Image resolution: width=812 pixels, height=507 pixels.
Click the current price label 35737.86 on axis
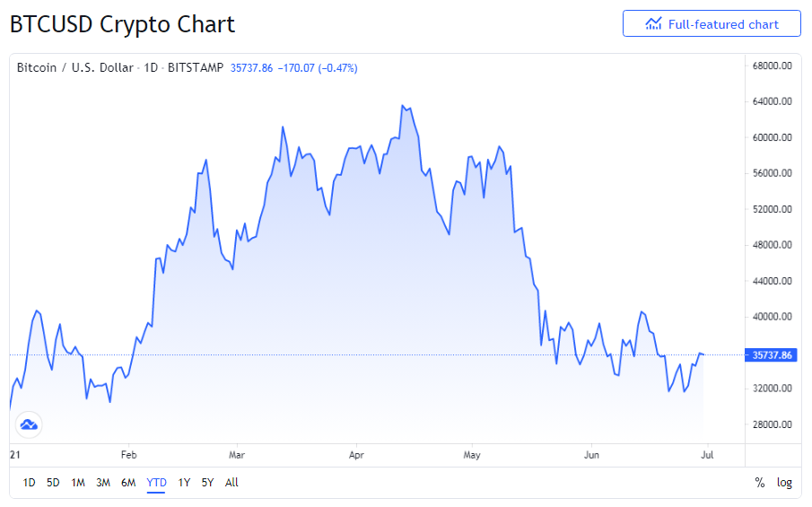click(773, 355)
